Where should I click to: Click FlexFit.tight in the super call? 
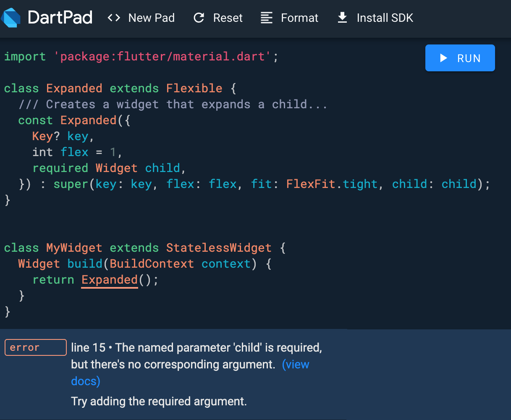tap(332, 184)
